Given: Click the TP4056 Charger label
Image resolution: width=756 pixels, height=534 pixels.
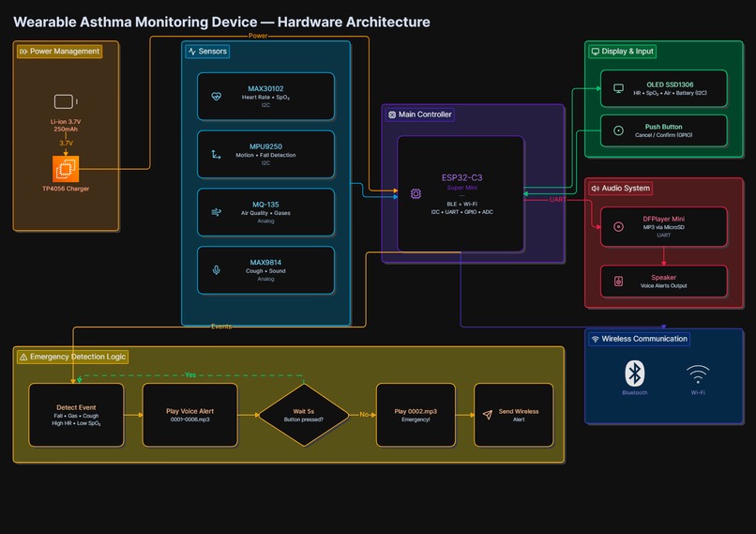Looking at the screenshot, I should click(66, 189).
